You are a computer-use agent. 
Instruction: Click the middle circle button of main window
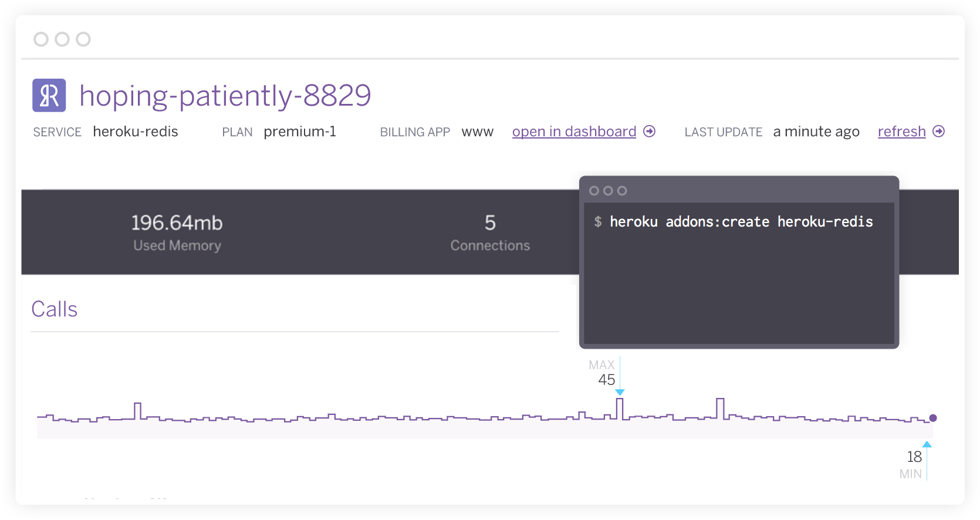pyautogui.click(x=62, y=39)
